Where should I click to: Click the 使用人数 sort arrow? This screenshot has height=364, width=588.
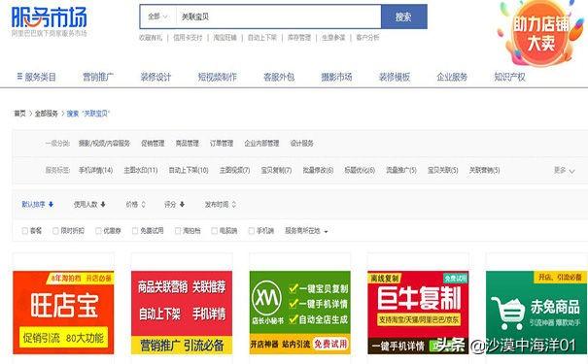103,205
